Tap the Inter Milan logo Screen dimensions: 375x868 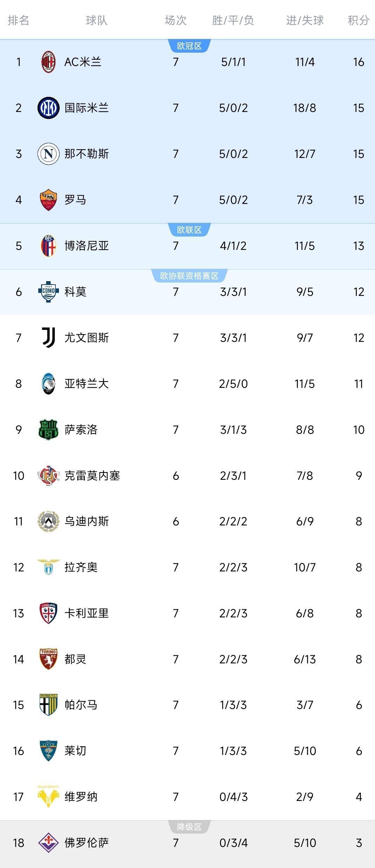click(48, 108)
